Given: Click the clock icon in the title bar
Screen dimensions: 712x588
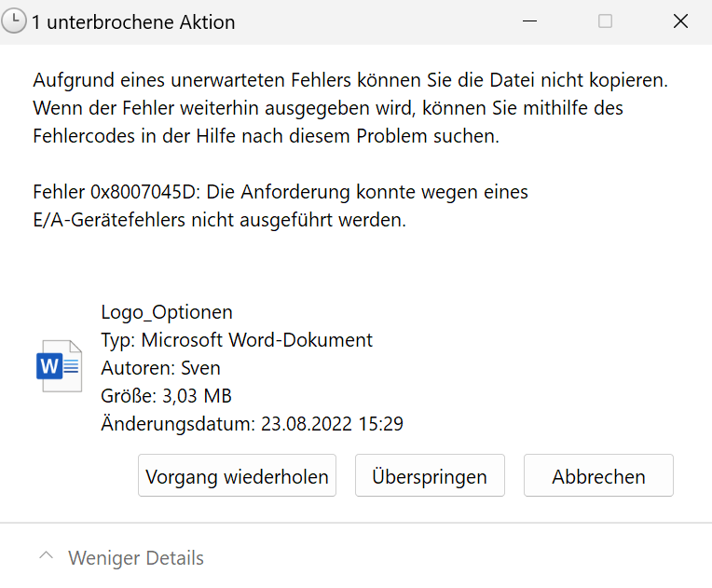Looking at the screenshot, I should tap(14, 21).
